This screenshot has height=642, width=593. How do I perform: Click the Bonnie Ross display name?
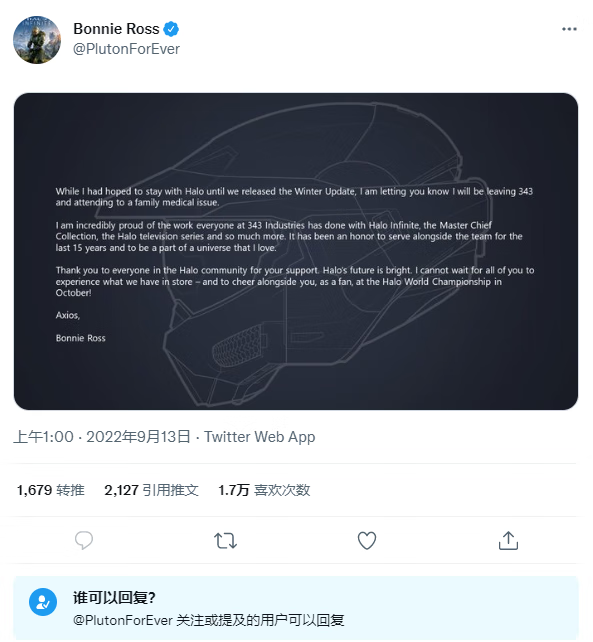pos(116,29)
